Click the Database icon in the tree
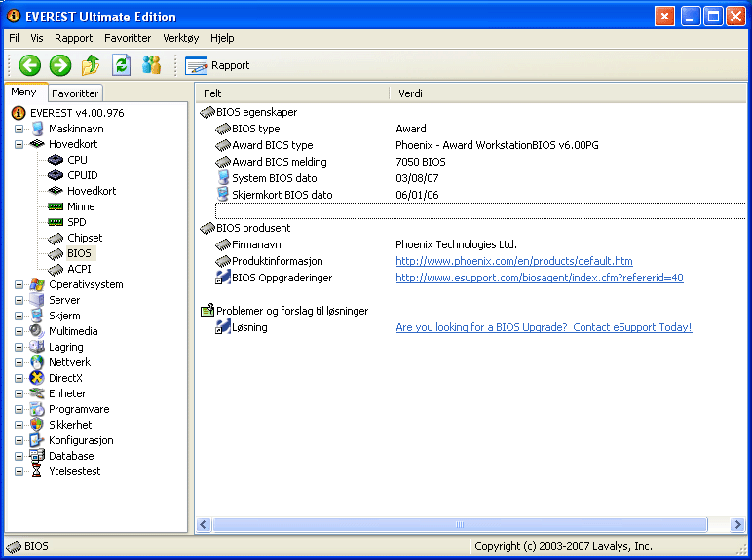The height and width of the screenshot is (560, 752). click(x=37, y=456)
